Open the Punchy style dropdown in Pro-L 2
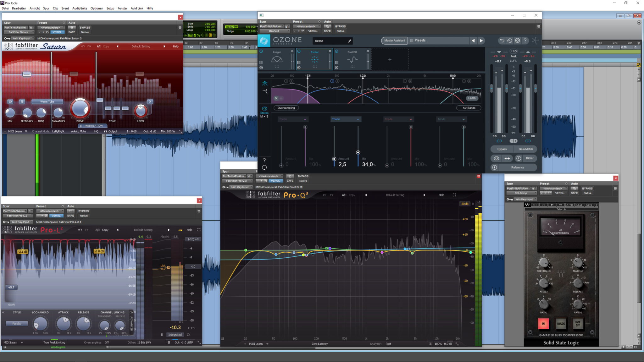Image resolution: width=644 pixels, height=362 pixels. pyautogui.click(x=17, y=324)
